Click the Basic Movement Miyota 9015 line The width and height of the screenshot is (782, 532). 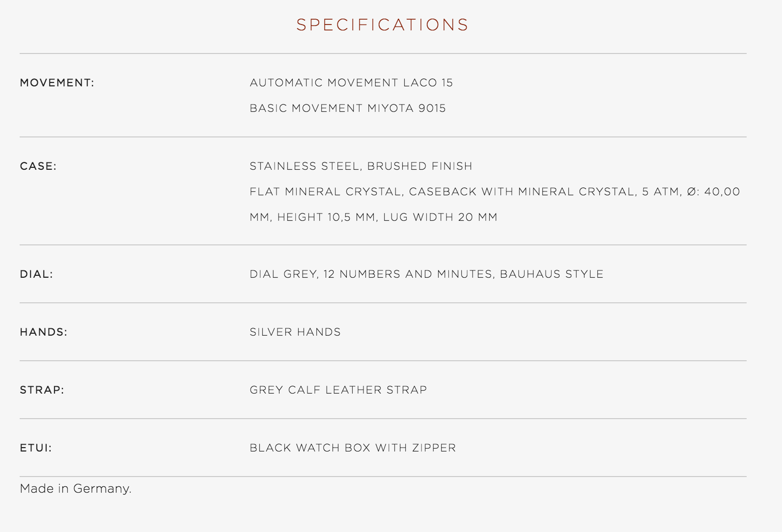[348, 108]
